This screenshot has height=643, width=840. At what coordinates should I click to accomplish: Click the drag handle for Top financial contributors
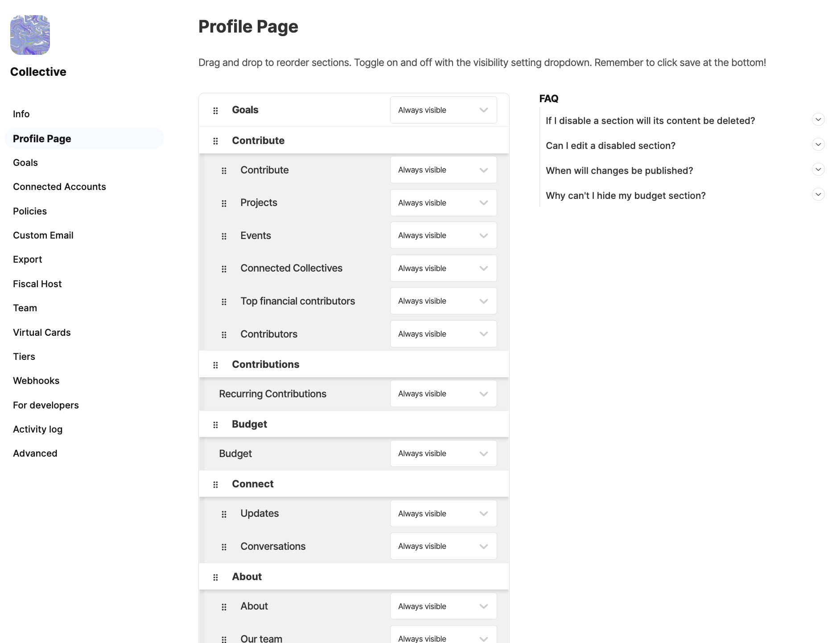[x=224, y=302]
